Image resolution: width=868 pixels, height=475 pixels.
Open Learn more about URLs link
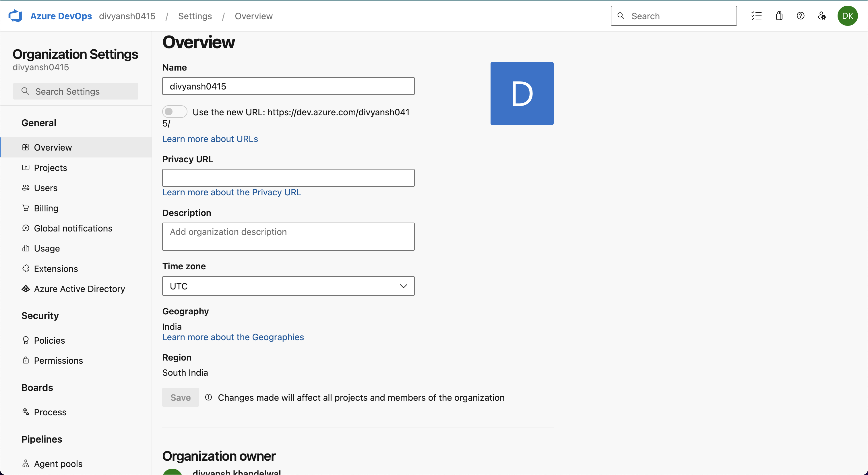click(210, 139)
